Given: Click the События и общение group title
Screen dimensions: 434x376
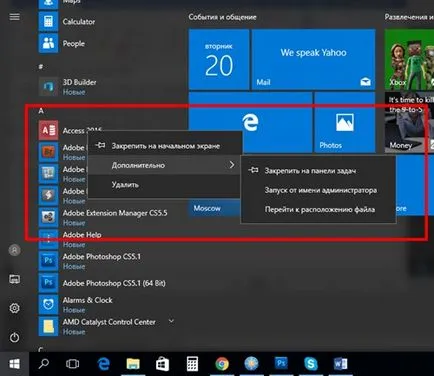Looking at the screenshot, I should [x=222, y=17].
